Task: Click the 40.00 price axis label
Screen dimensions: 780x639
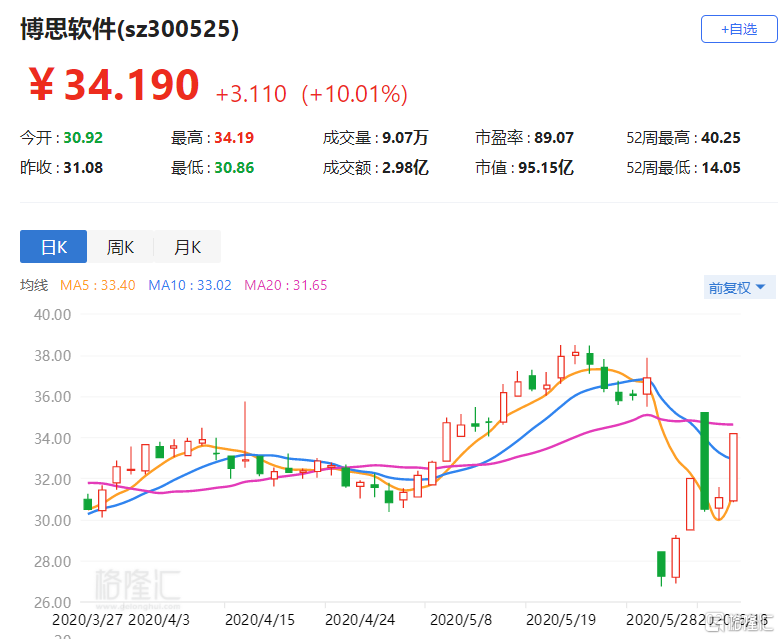Action: coord(52,315)
